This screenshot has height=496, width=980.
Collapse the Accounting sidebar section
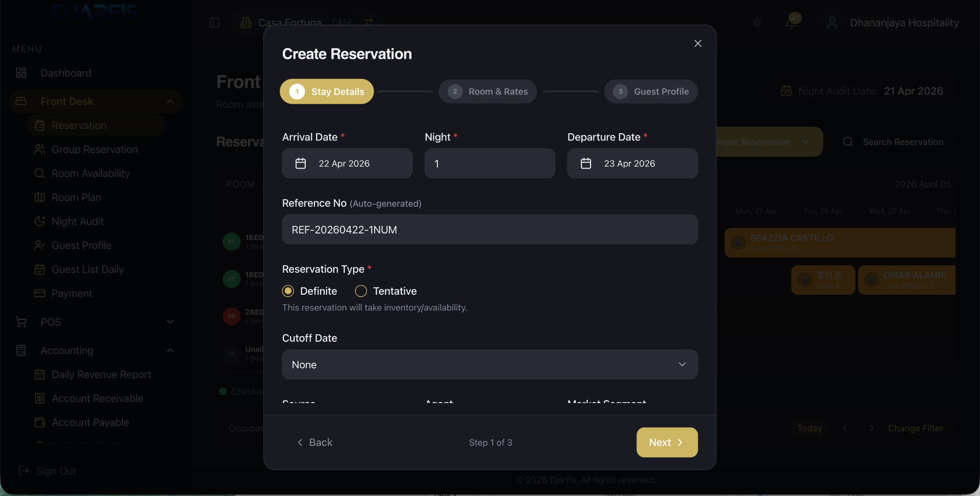(x=170, y=350)
